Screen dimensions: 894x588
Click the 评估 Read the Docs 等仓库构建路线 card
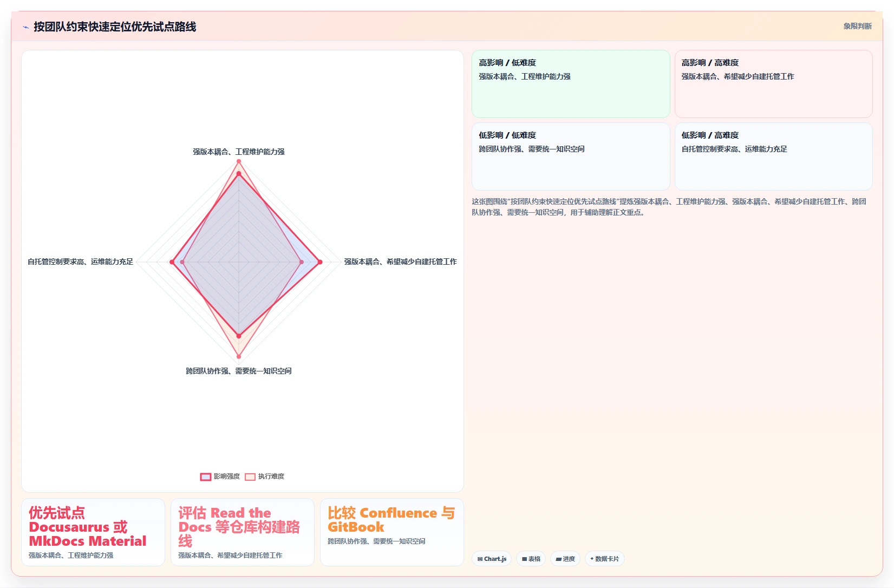[x=243, y=532]
